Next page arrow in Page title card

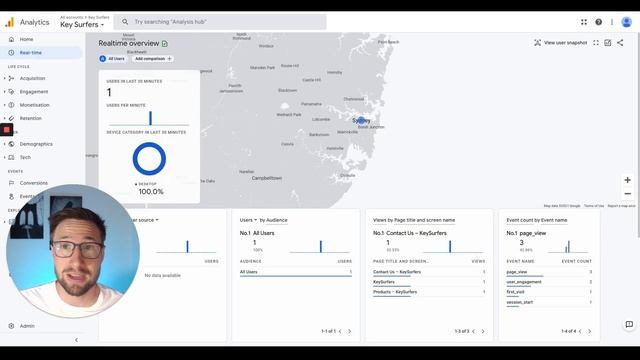483,331
